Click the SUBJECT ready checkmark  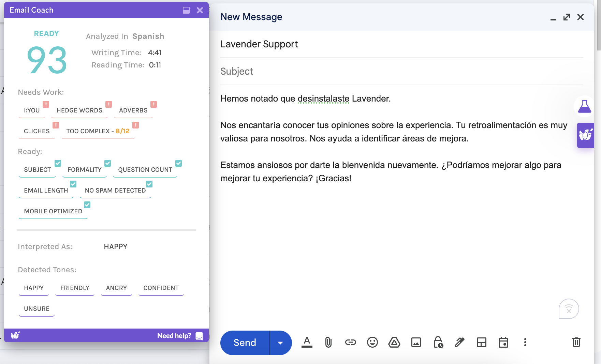(58, 163)
